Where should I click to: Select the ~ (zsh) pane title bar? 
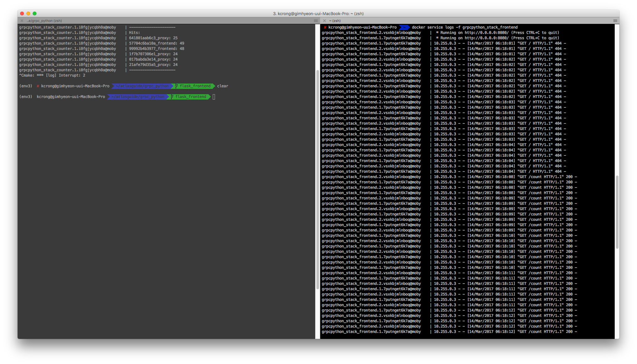(x=335, y=21)
